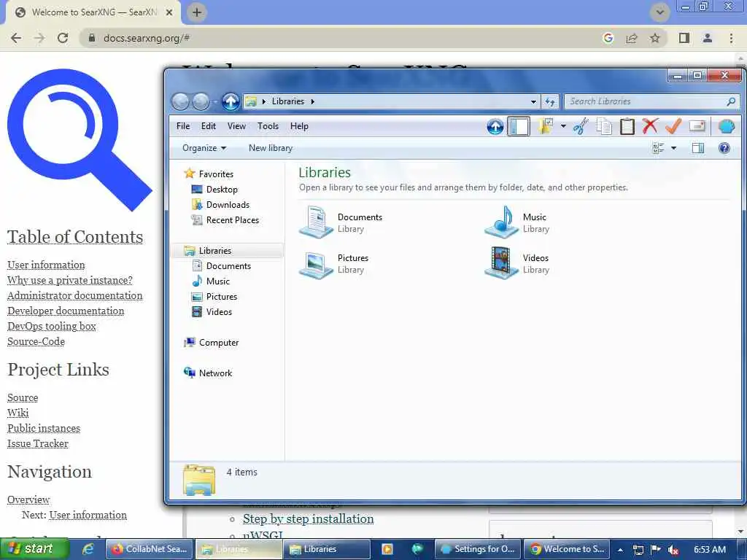This screenshot has width=747, height=560.
Task: Open the Organize dropdown
Action: click(204, 148)
